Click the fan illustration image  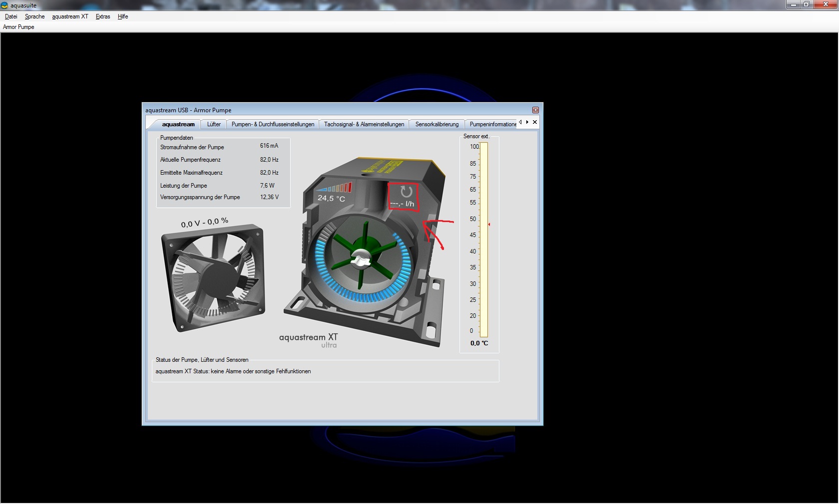click(213, 278)
